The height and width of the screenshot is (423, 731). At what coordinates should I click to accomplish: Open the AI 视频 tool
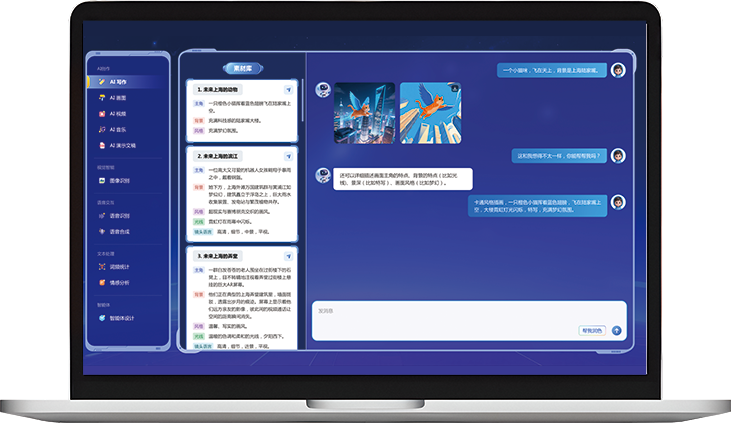pyautogui.click(x=113, y=114)
